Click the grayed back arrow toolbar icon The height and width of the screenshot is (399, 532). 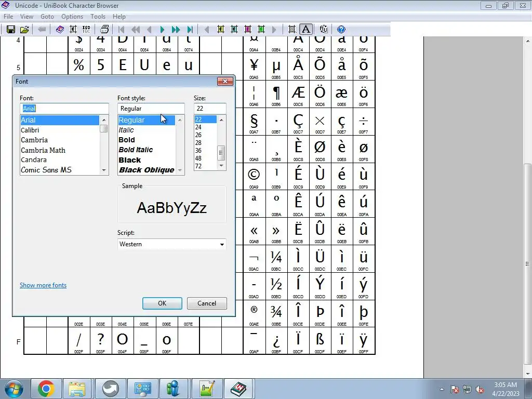tap(42, 29)
